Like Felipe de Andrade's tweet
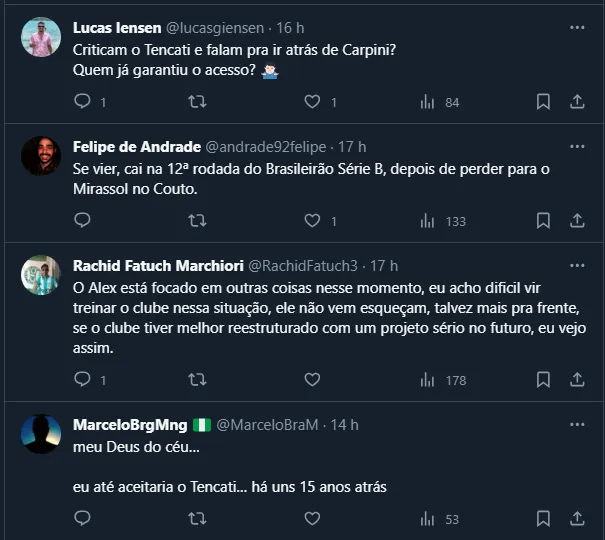 312,221
